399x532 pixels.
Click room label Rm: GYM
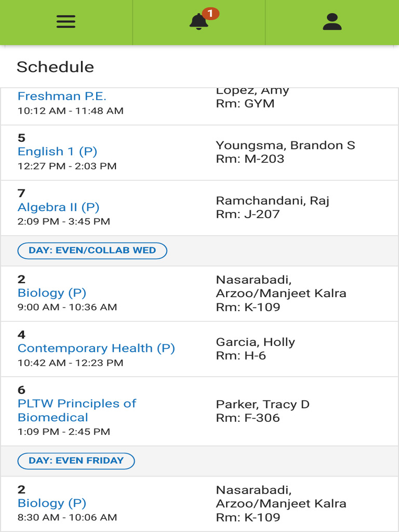click(x=245, y=103)
